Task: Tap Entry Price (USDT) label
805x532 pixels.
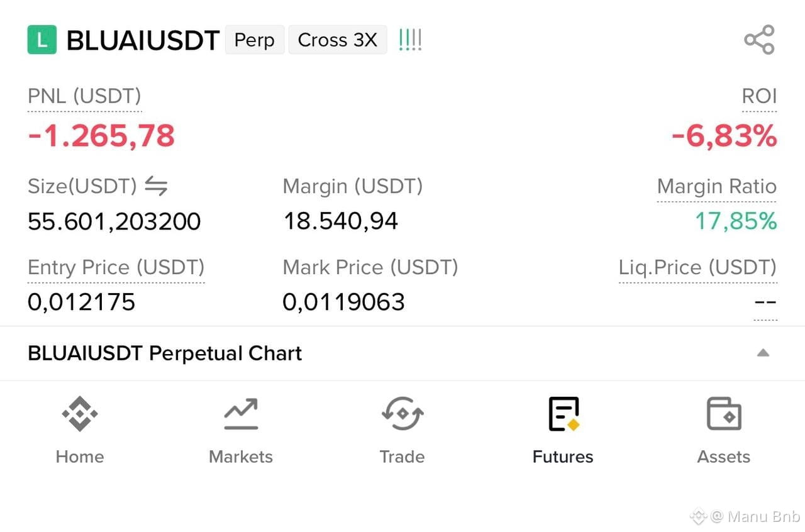Action: (116, 267)
